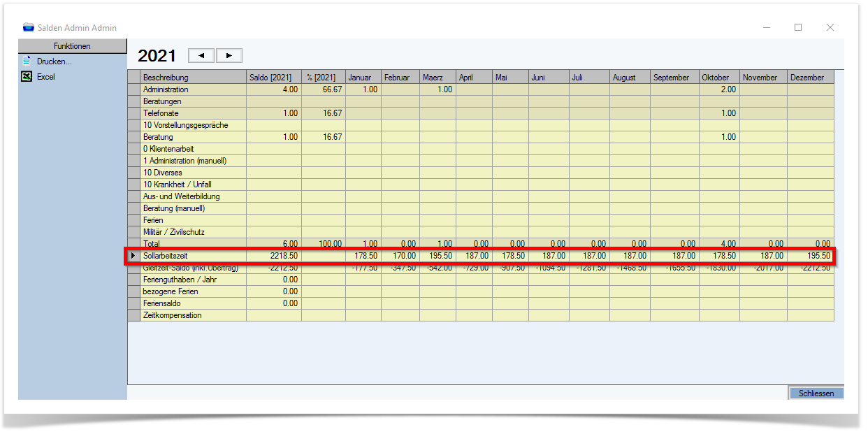Click the September column header
Screen dimensions: 868x434
tap(674, 78)
